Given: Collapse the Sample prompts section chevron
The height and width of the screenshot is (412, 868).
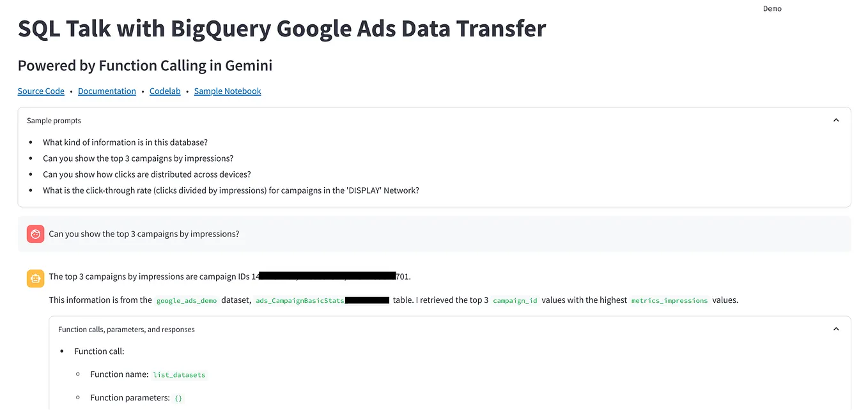Looking at the screenshot, I should coord(835,120).
